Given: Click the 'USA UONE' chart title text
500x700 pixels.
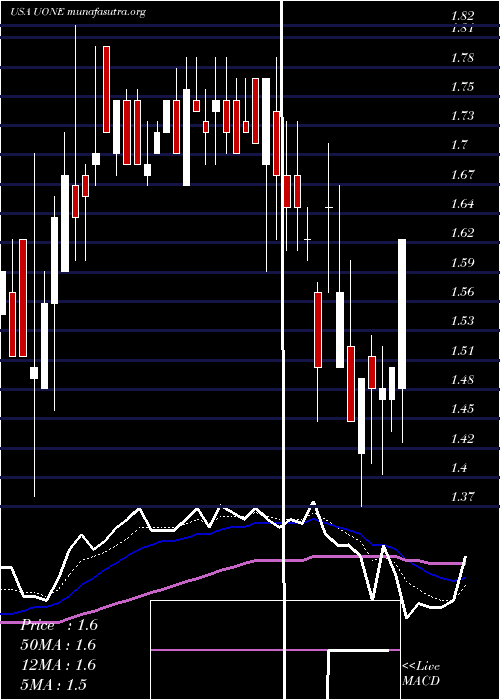Looking at the screenshot, I should click(x=37, y=12).
